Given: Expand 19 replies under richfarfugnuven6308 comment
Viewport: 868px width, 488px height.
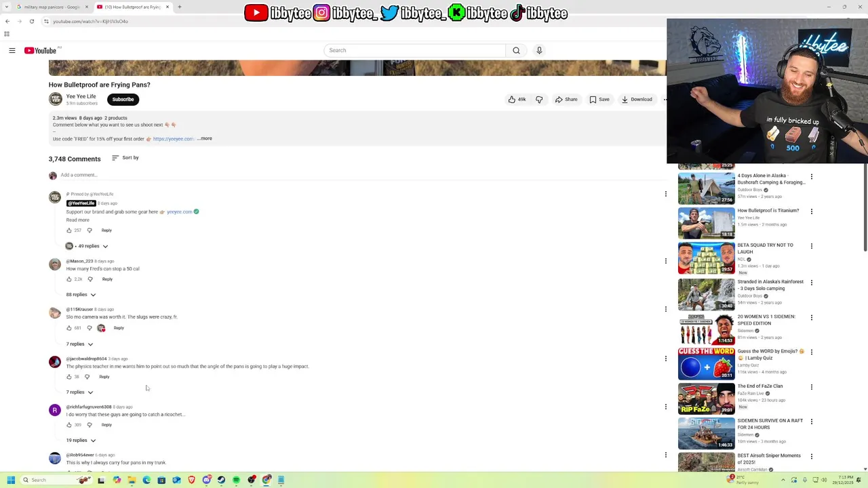Looking at the screenshot, I should (x=81, y=441).
